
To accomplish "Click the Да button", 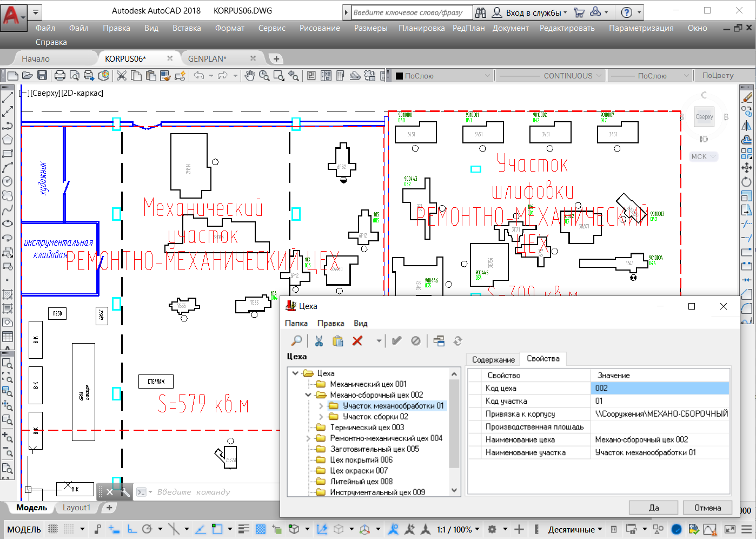I will [x=653, y=508].
